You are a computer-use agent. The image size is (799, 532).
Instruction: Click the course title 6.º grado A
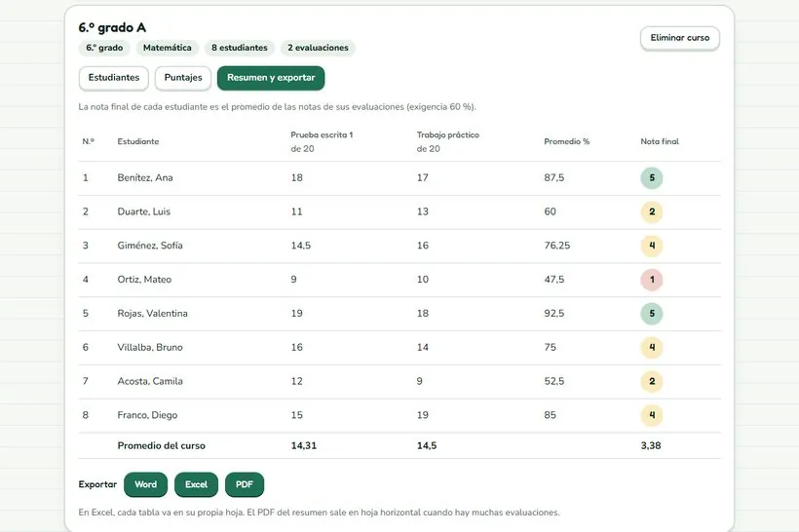pos(112,27)
